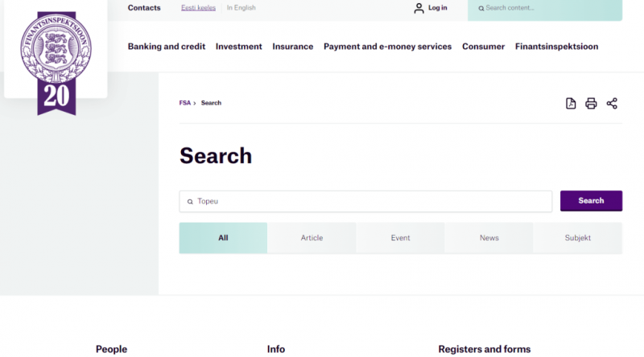Screen dimensions: 644x357
Task: Focus the Search content header field
Action: click(x=545, y=9)
